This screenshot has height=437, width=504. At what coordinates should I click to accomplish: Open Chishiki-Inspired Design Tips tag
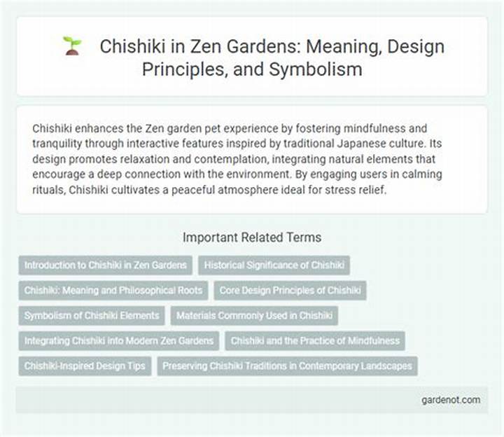click(x=85, y=366)
